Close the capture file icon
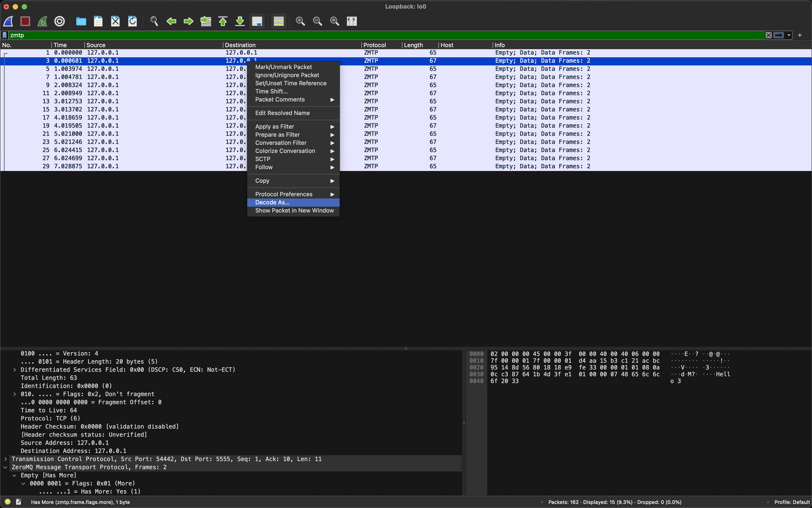The image size is (812, 508). 115,21
